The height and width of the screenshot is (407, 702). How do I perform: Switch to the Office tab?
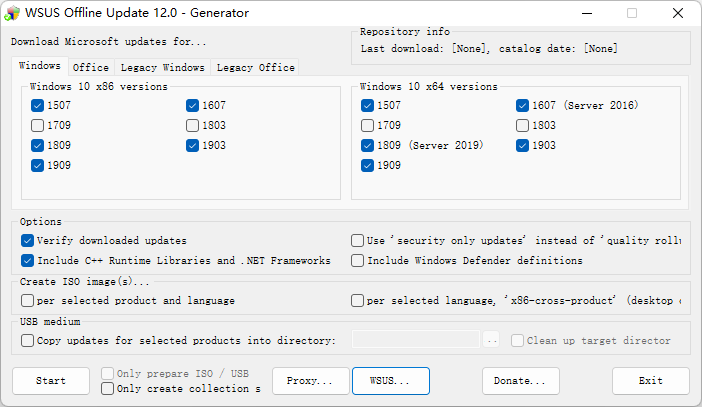[91, 67]
